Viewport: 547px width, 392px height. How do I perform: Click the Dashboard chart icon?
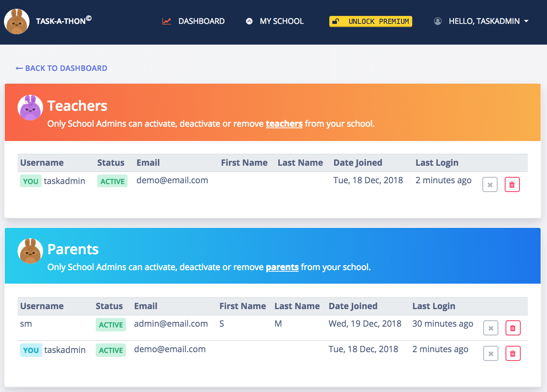[167, 21]
